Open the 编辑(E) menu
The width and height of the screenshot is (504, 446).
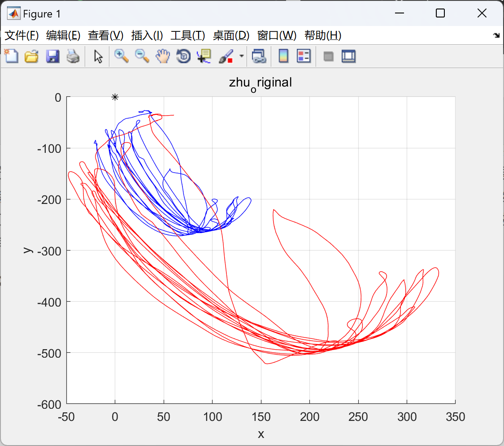[x=63, y=35]
